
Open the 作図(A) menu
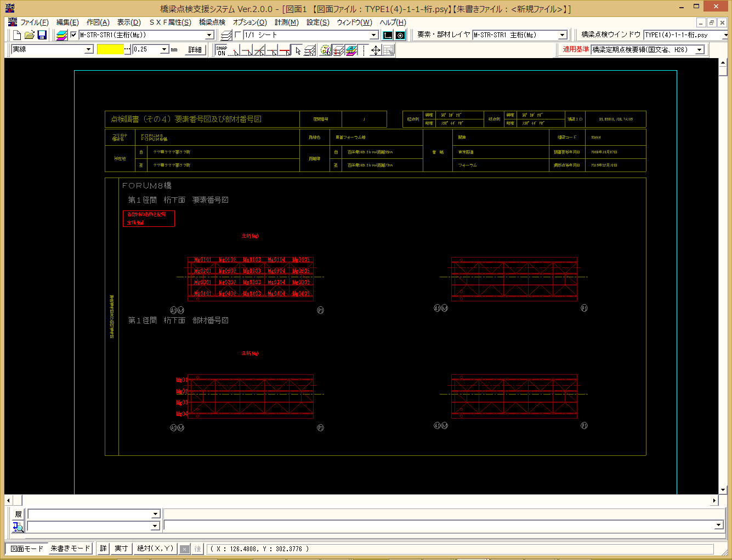[x=98, y=22]
